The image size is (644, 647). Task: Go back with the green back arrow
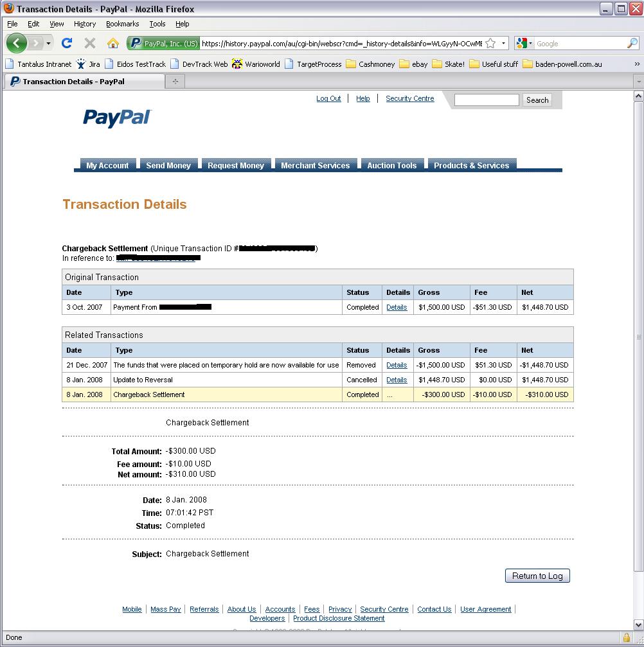(17, 43)
